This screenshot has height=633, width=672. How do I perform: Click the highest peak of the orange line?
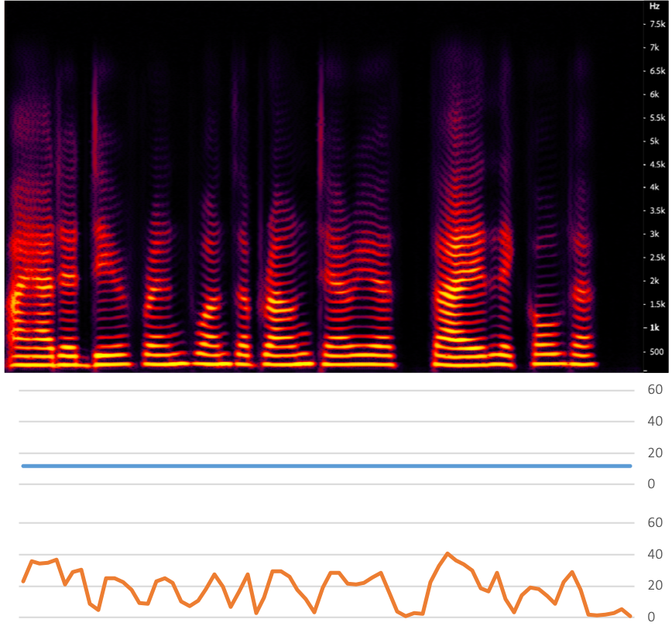pos(447,554)
